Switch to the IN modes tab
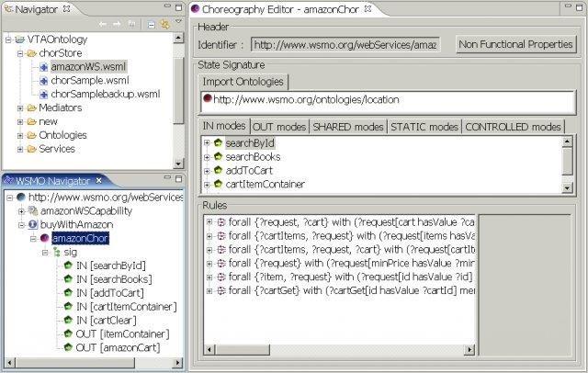This screenshot has width=588, height=373. (x=224, y=126)
